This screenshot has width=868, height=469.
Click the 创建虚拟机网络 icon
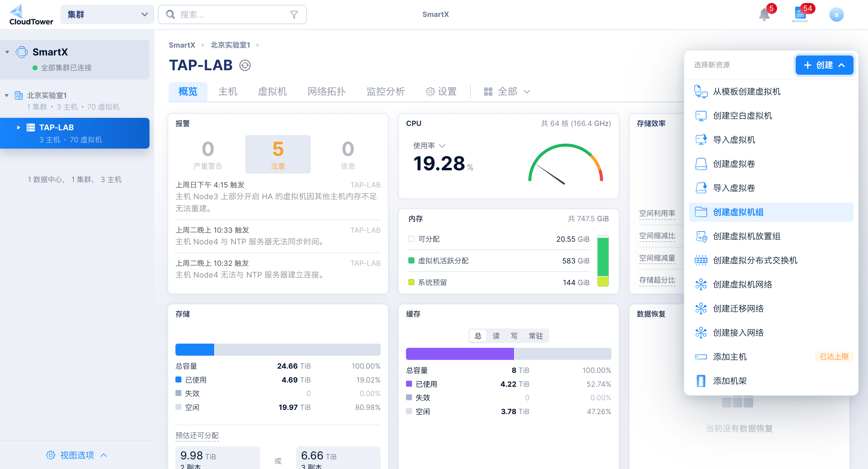(701, 284)
